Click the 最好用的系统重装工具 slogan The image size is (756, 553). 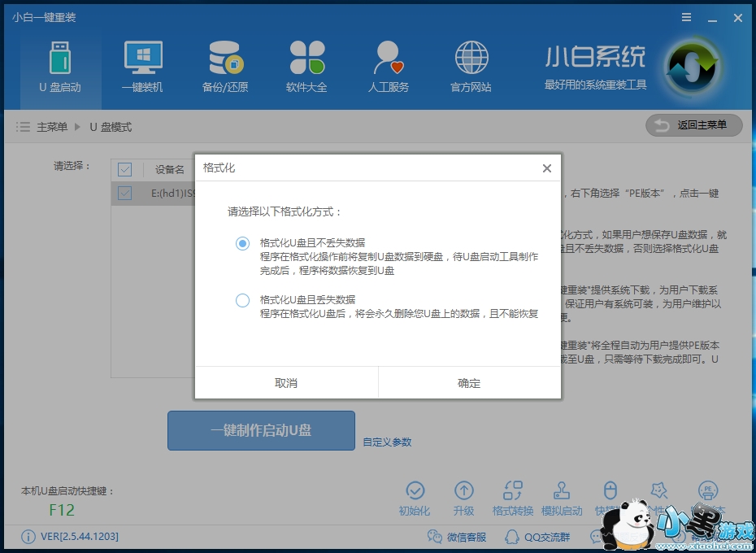[x=596, y=85]
